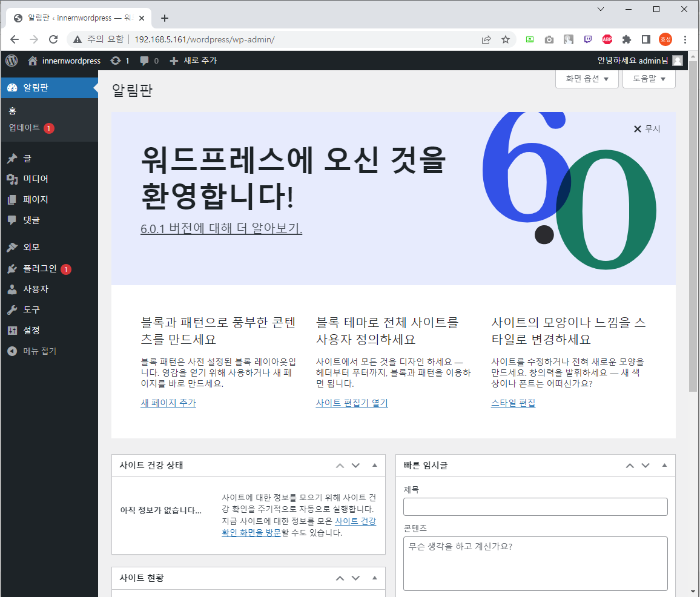The height and width of the screenshot is (597, 700).
Task: Click 새로 추가 in admin bar
Action: tap(193, 61)
